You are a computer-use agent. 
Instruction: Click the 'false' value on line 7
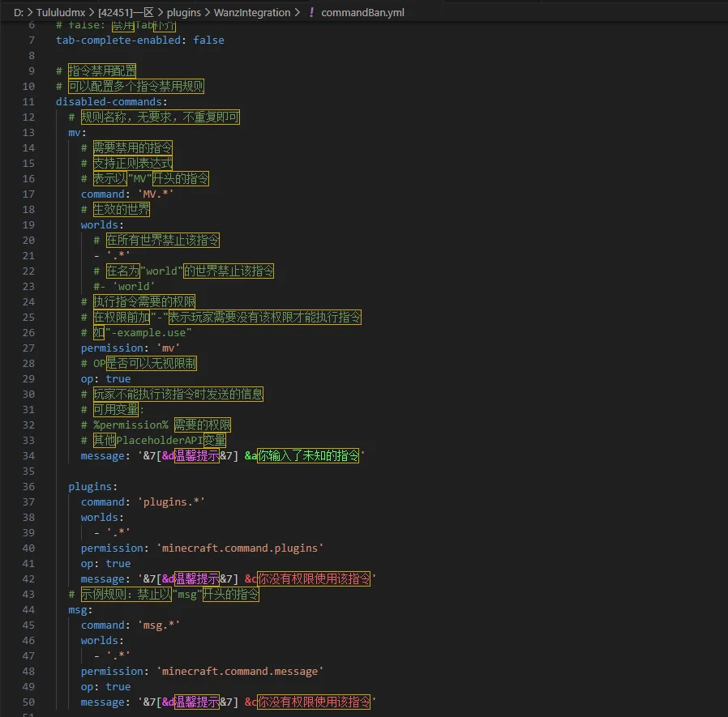click(208, 41)
